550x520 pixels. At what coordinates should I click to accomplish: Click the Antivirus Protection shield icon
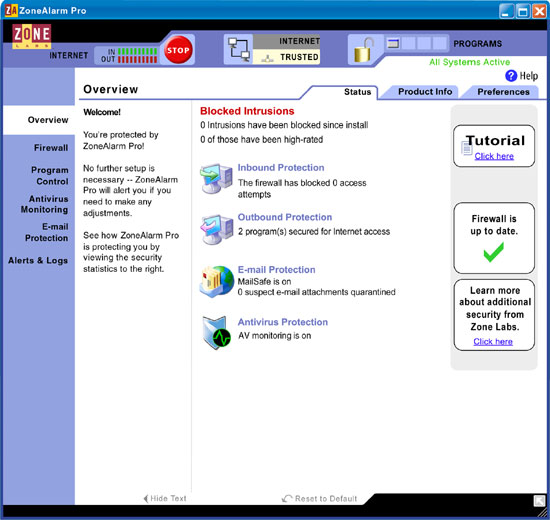coord(216,332)
